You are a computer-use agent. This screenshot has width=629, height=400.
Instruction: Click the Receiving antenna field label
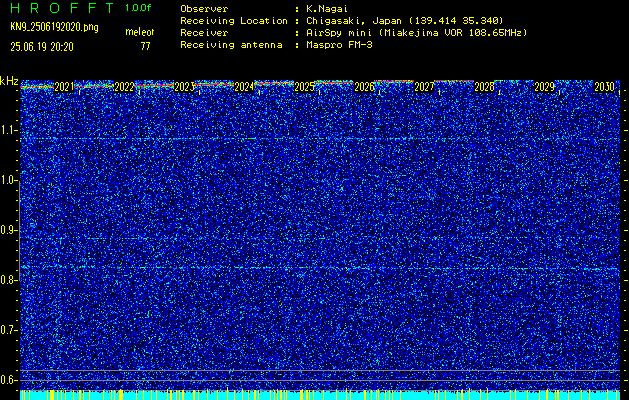231,45
